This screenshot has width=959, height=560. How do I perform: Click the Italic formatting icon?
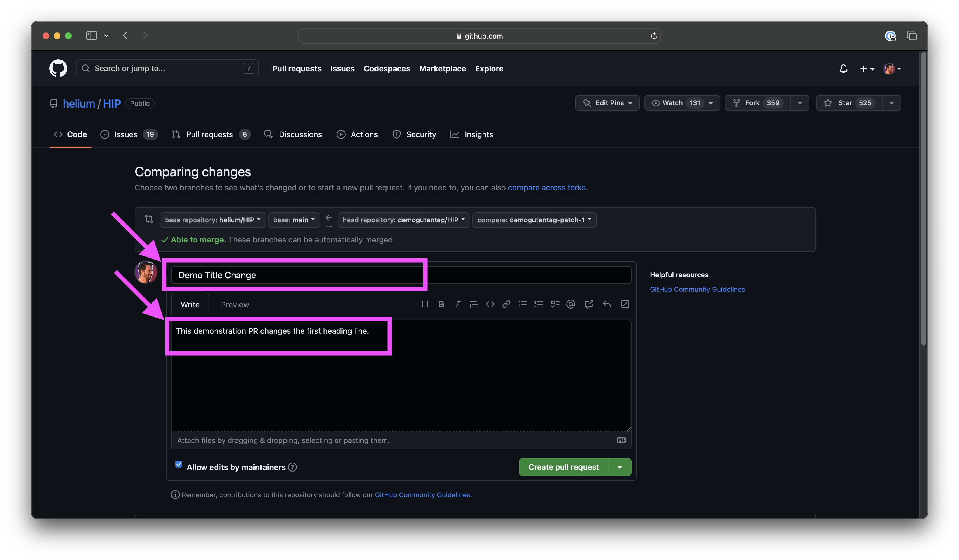(457, 304)
